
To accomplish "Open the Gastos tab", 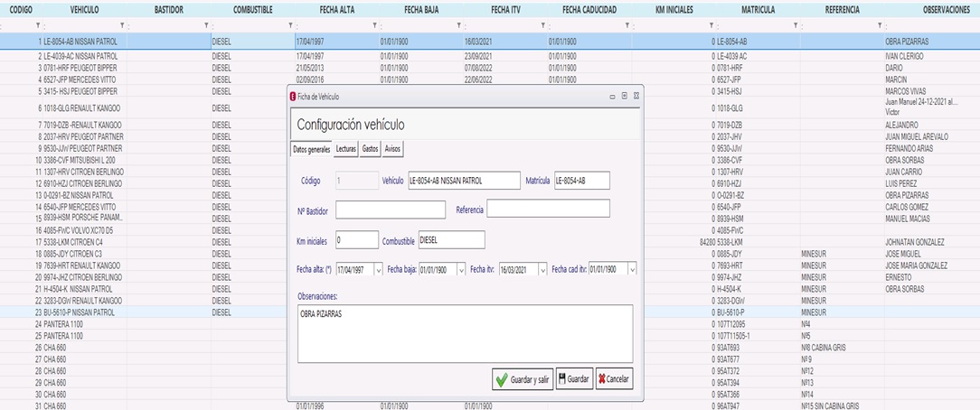I will pos(370,148).
